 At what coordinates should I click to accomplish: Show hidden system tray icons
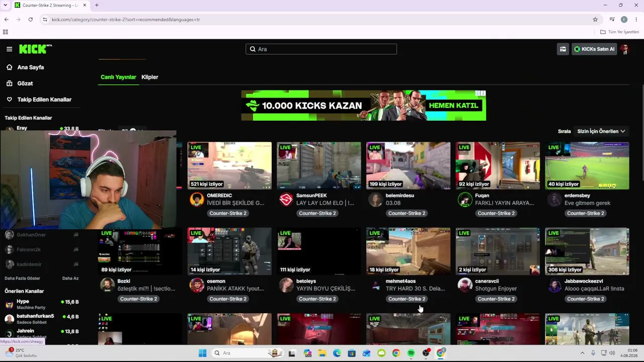click(x=582, y=353)
